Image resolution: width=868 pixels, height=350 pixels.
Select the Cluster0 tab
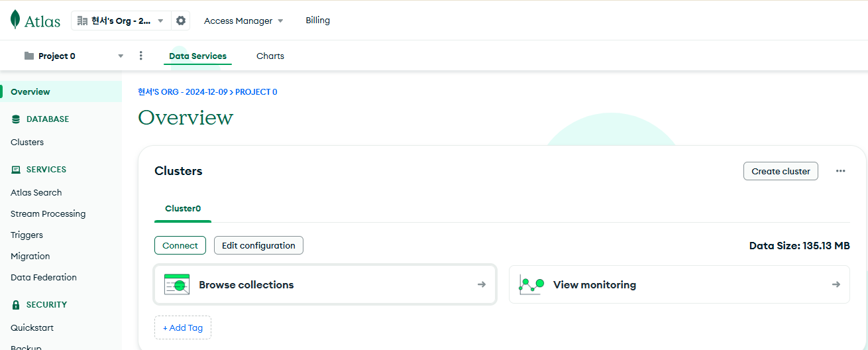pyautogui.click(x=183, y=208)
